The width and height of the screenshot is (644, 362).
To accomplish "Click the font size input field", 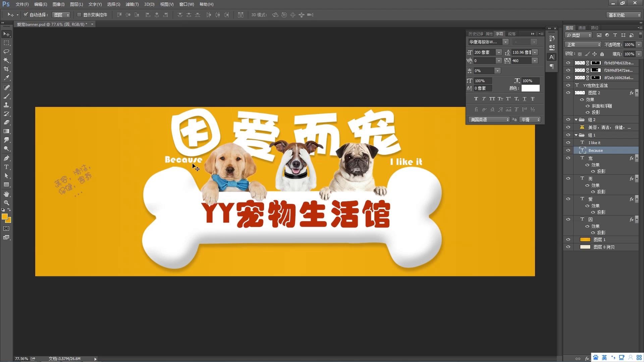I will 484,53.
